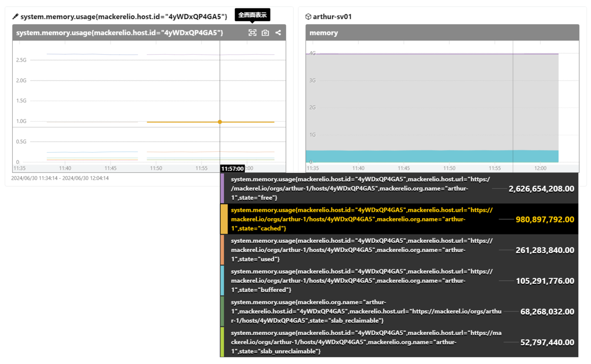Click the blue swatch for state="buffered"
This screenshot has height=364, width=591.
tap(222, 280)
